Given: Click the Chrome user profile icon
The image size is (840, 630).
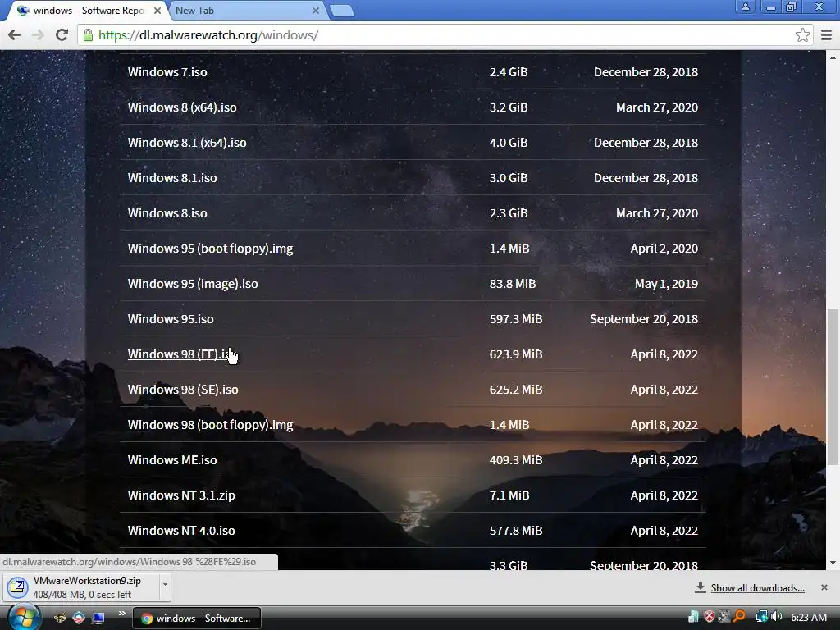Looking at the screenshot, I should tap(745, 7).
